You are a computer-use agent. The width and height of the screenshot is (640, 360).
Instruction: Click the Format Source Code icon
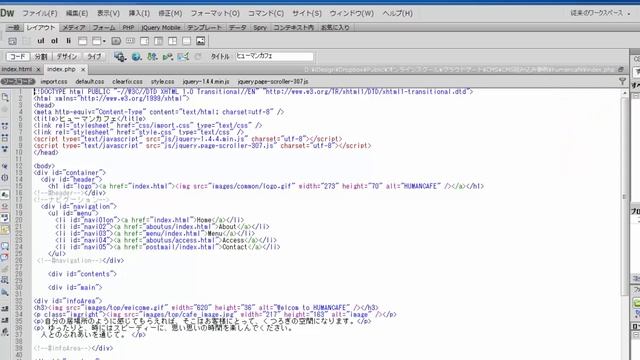pos(5,332)
